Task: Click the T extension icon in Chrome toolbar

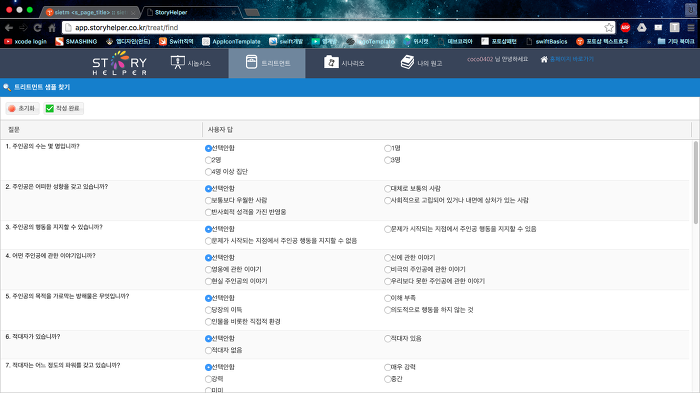Action: (675, 28)
